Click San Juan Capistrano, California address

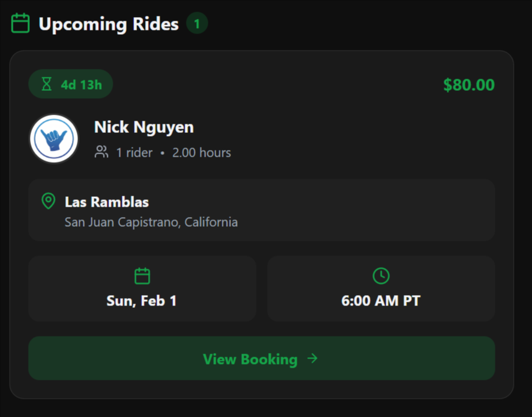pos(151,222)
